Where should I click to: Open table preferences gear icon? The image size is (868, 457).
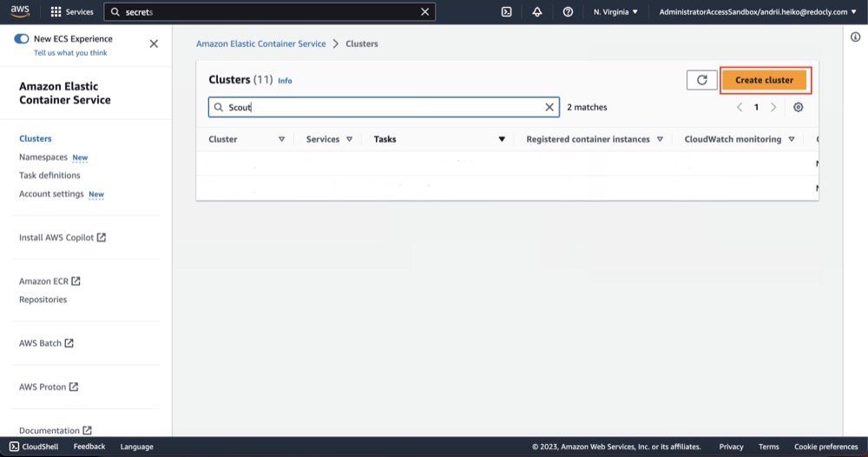799,107
